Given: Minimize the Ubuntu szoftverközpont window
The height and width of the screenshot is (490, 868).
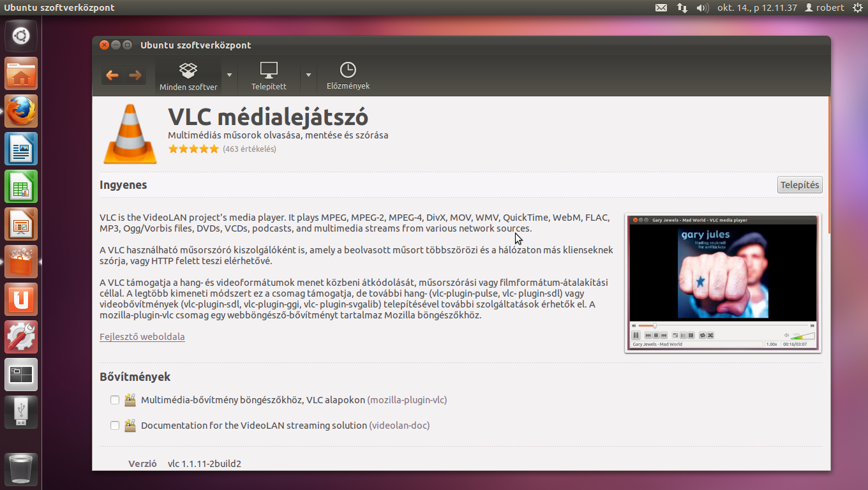Looking at the screenshot, I should pyautogui.click(x=116, y=45).
